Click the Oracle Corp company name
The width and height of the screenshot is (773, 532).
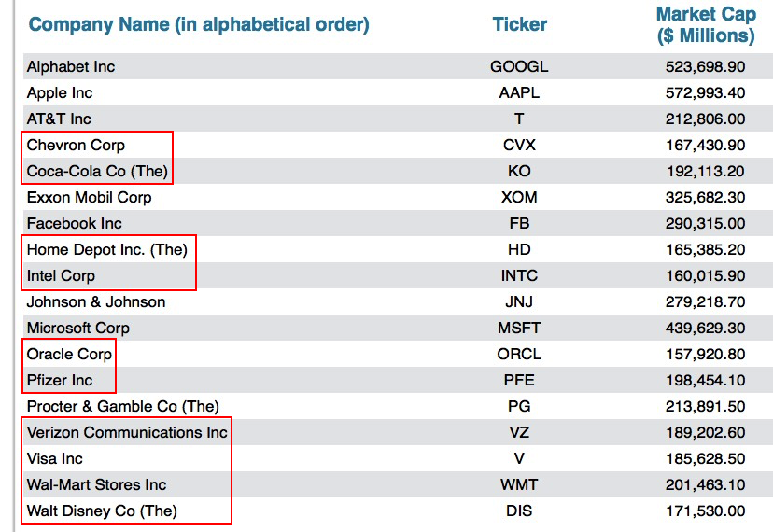pos(69,355)
